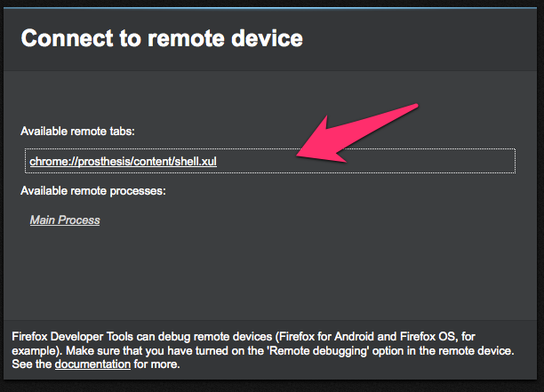Click the word 'device' in the title
This screenshot has width=544, height=392.
pyautogui.click(x=267, y=38)
